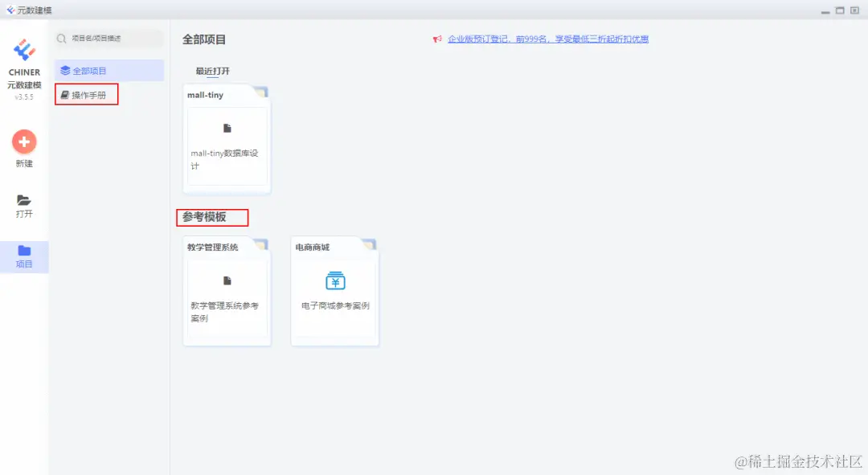The height and width of the screenshot is (475, 868).
Task: Click the 打开 open-file icon
Action: click(x=23, y=200)
